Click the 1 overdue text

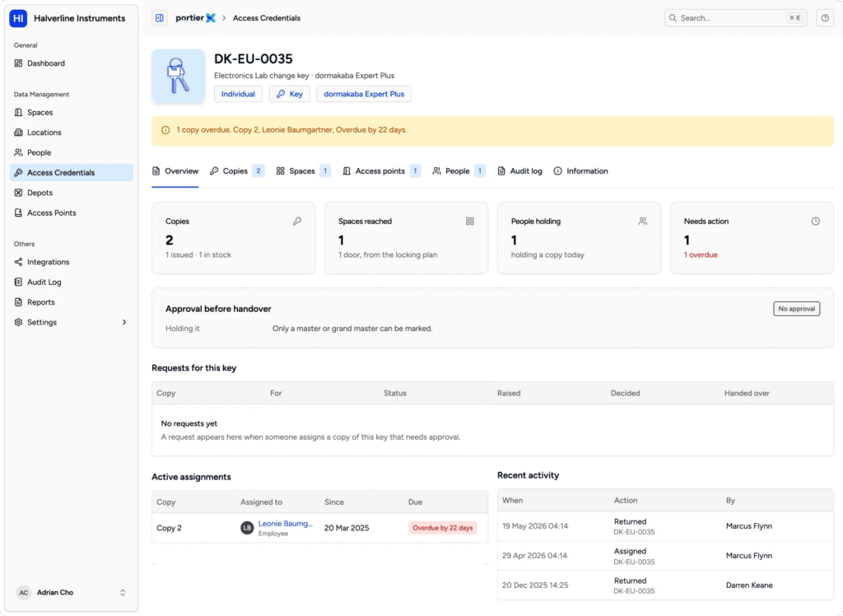pos(701,254)
